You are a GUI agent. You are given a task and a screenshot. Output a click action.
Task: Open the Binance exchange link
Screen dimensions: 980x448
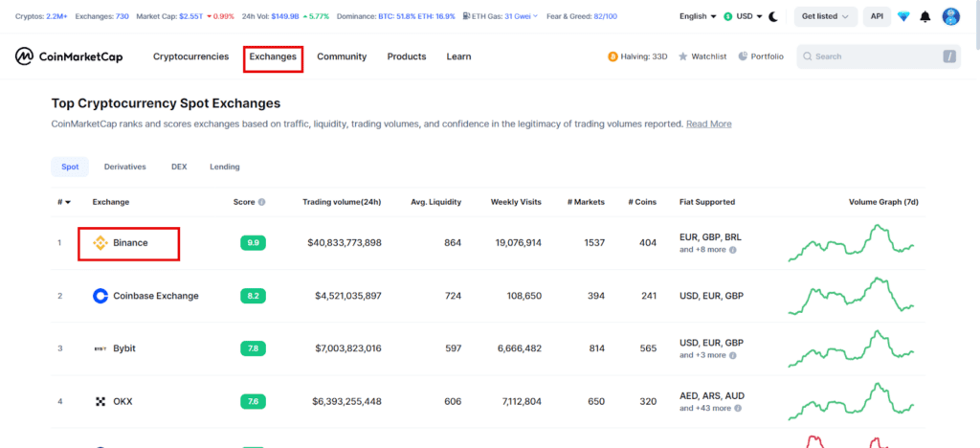(130, 242)
